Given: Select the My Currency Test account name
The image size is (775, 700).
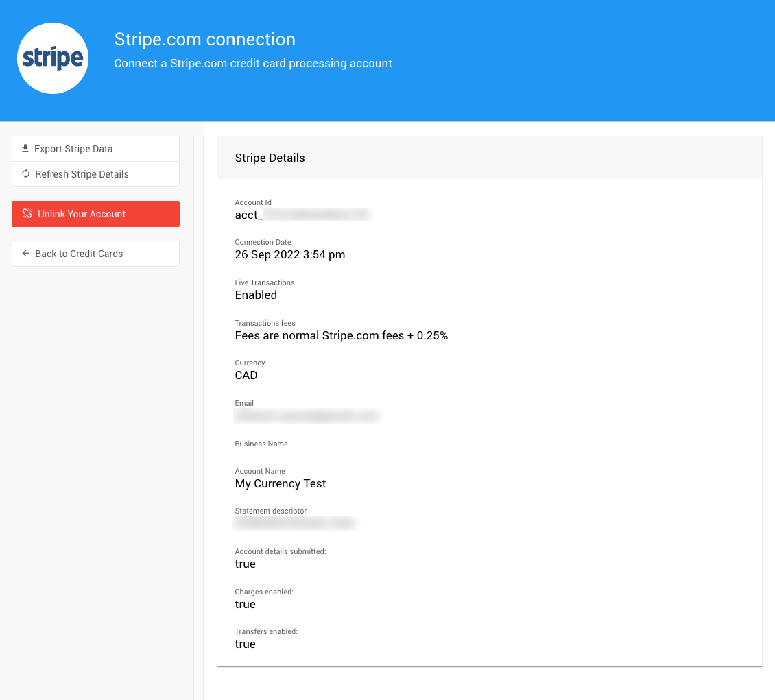Looking at the screenshot, I should coord(280,484).
